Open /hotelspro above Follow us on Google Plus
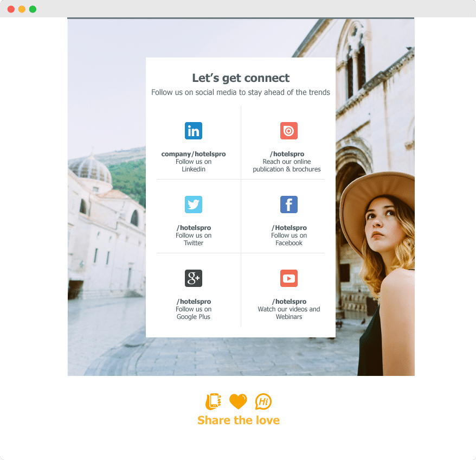476x460 pixels. (194, 302)
